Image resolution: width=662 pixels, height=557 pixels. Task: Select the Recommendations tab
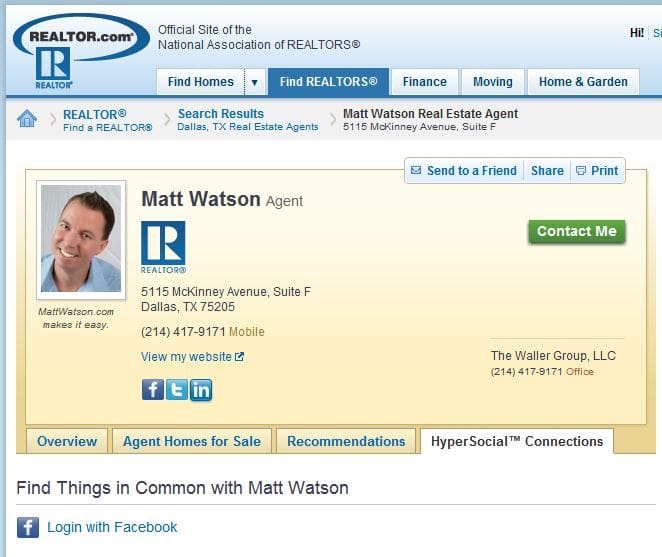346,441
